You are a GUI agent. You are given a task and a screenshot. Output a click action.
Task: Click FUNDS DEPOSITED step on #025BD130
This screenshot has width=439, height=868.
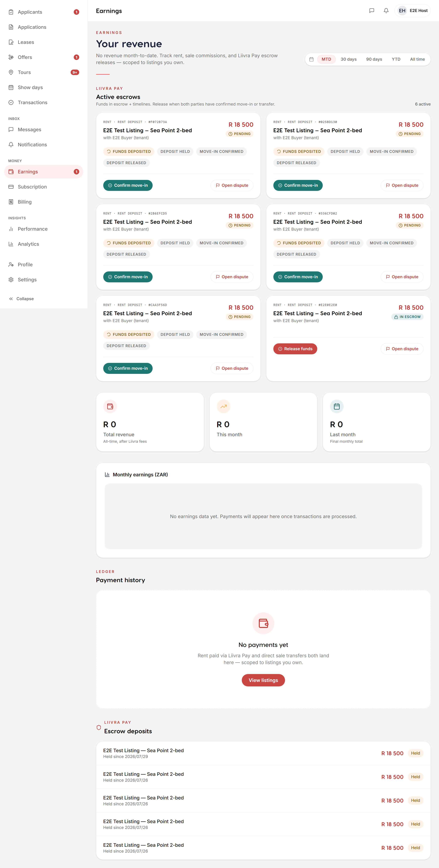coord(299,152)
